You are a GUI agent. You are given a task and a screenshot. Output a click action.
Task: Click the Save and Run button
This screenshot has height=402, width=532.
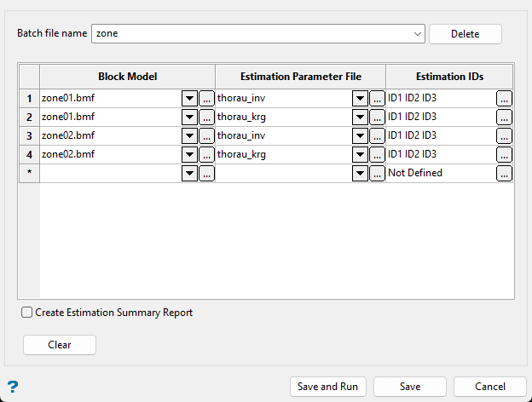[x=327, y=387]
